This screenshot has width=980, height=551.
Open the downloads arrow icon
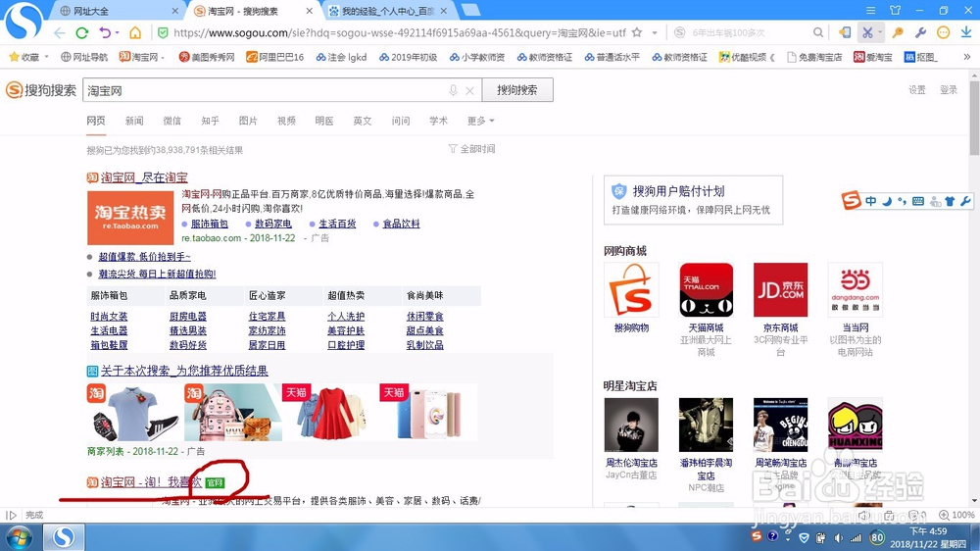coord(966,32)
